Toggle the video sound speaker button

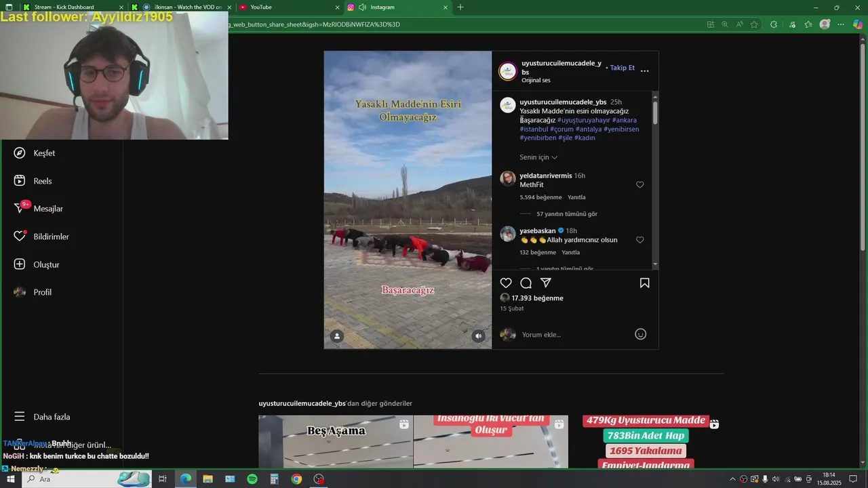pyautogui.click(x=479, y=335)
